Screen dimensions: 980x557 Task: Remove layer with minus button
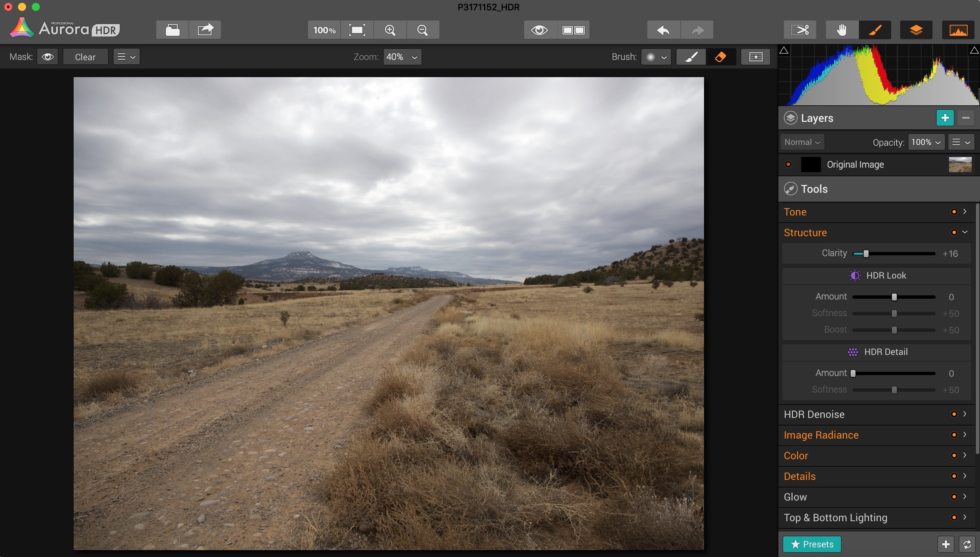[965, 118]
